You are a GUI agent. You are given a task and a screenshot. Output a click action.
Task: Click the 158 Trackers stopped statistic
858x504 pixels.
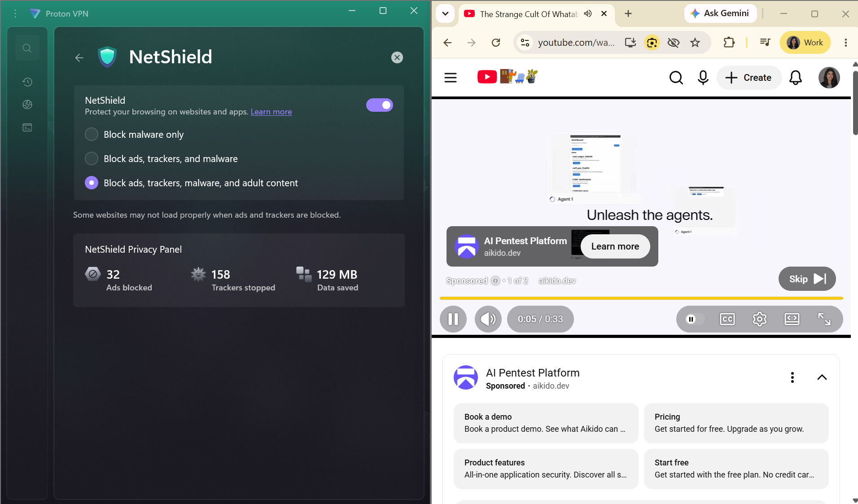coord(233,280)
